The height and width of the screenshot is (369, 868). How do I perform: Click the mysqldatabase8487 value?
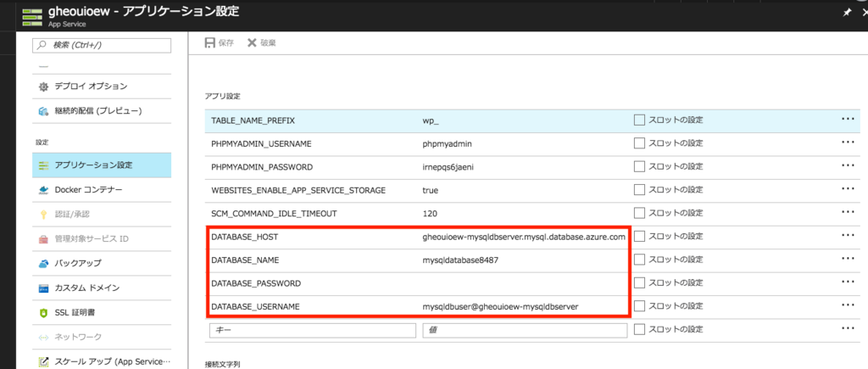click(460, 260)
